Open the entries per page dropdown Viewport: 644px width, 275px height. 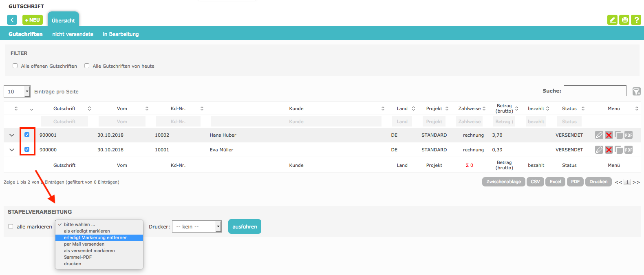(17, 91)
